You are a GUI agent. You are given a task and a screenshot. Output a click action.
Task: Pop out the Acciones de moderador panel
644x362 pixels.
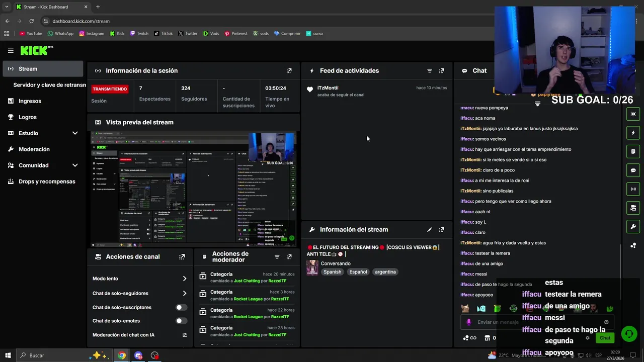(289, 257)
